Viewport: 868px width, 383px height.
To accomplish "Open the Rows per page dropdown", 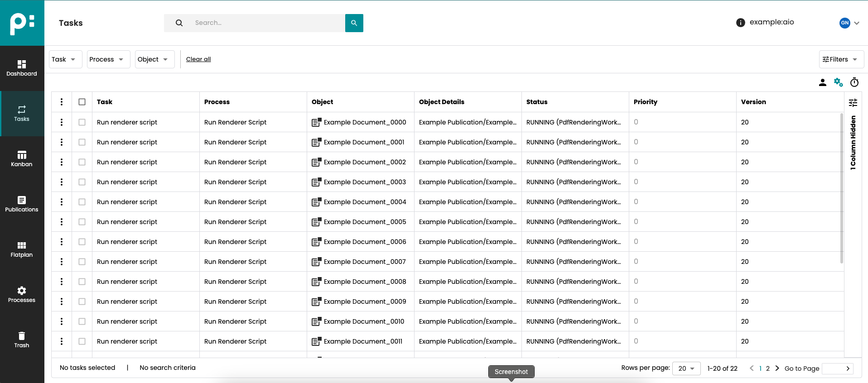I will [686, 369].
